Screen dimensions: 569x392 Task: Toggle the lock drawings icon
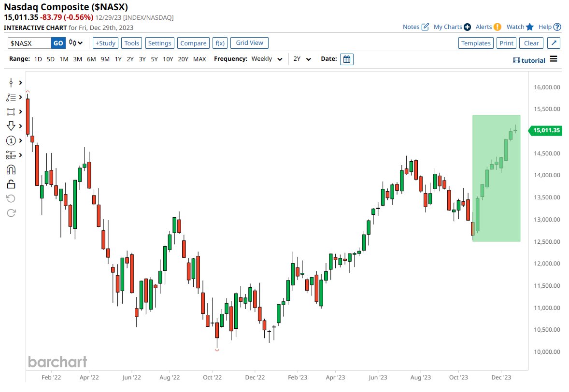pos(11,184)
